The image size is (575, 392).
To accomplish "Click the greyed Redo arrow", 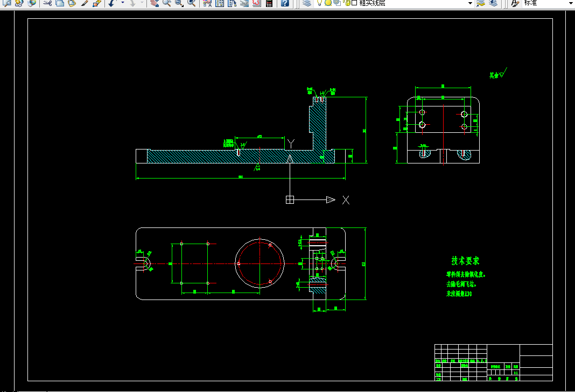I will click(133, 3).
